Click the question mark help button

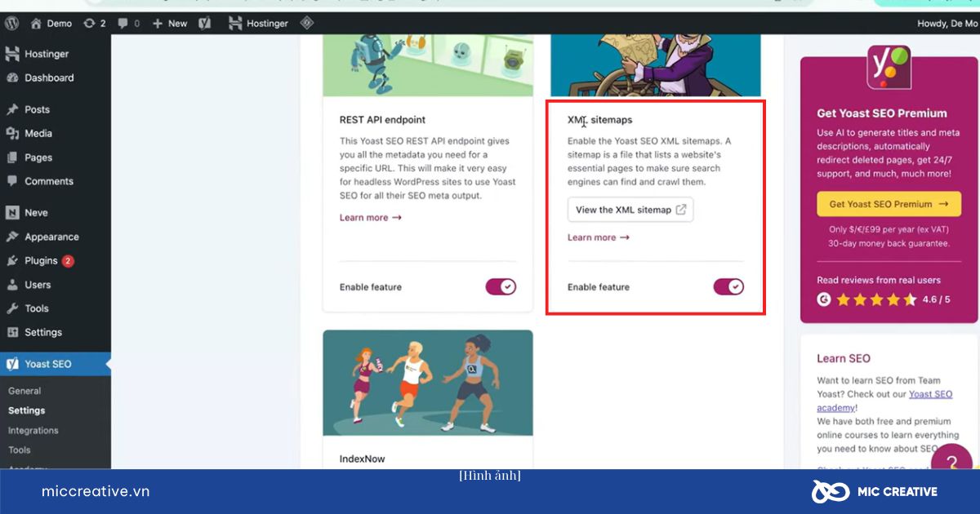click(x=951, y=463)
